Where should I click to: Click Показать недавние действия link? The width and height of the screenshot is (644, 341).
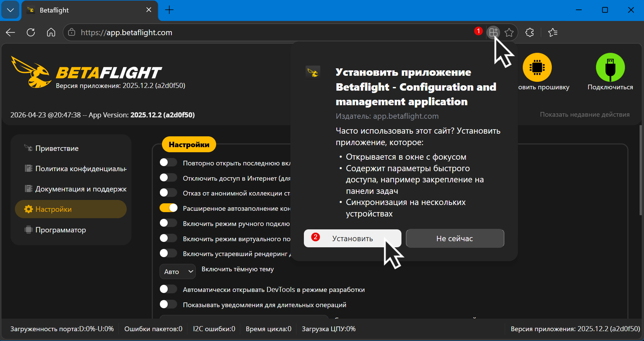pyautogui.click(x=584, y=115)
